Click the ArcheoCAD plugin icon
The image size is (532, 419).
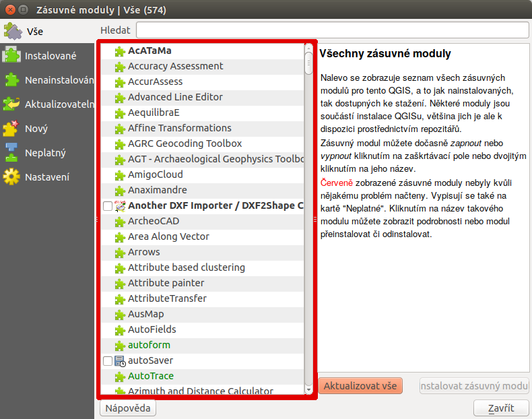click(x=120, y=222)
